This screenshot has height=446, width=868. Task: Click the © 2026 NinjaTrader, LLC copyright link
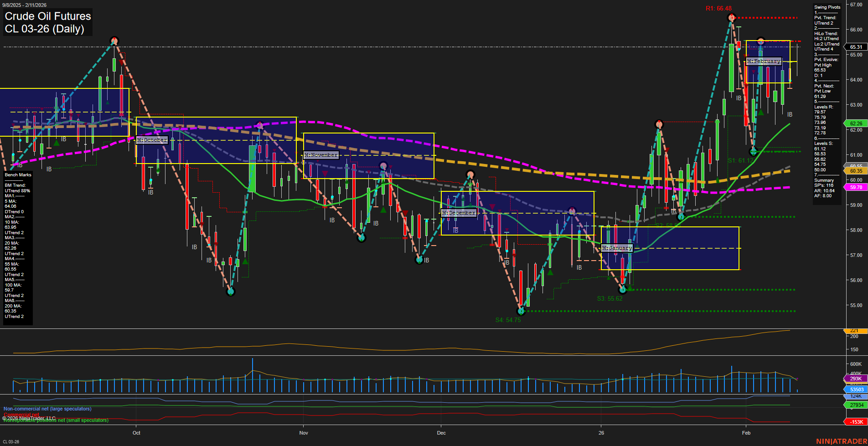30,417
